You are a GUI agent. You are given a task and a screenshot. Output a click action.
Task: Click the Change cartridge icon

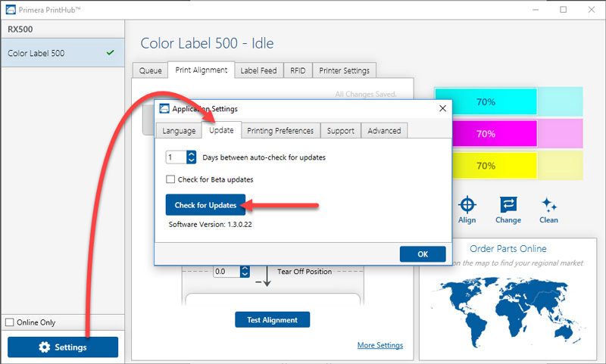tap(508, 204)
